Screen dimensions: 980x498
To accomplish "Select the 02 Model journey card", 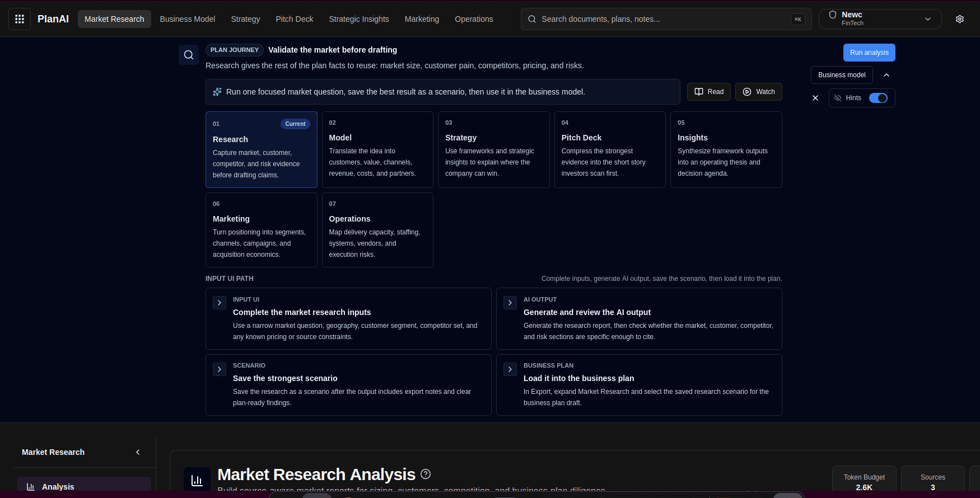I will click(377, 149).
